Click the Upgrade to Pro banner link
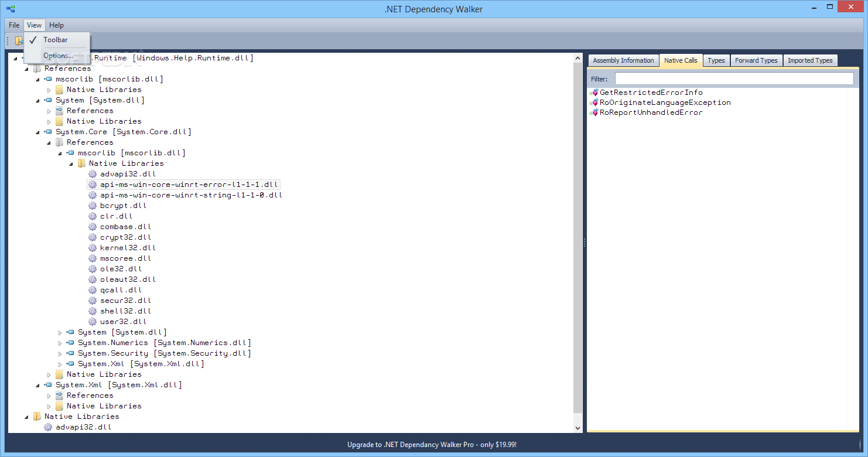868x457 pixels. pyautogui.click(x=432, y=445)
